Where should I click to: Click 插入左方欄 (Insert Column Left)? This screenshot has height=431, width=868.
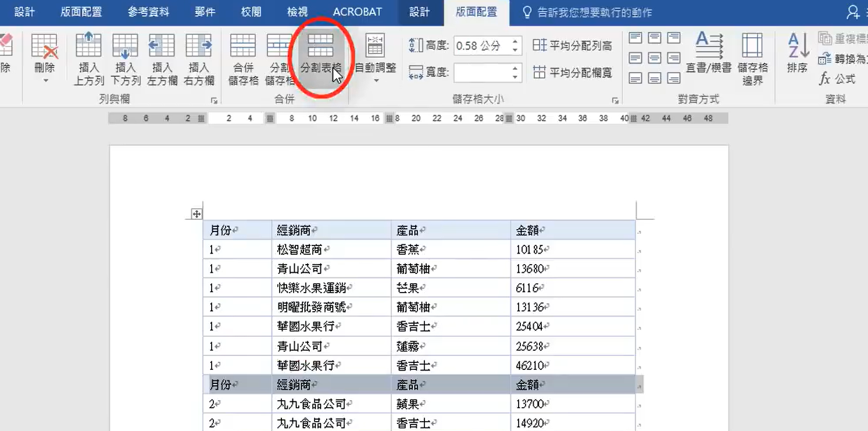tap(162, 60)
